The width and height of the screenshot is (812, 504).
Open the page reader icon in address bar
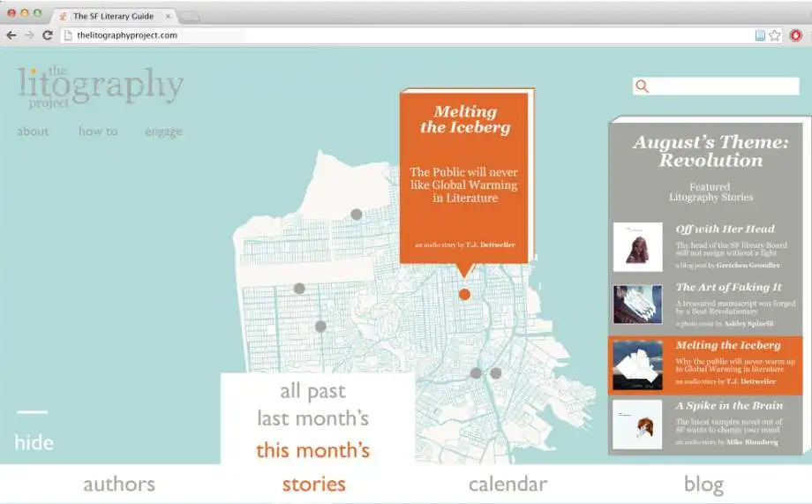[x=760, y=35]
